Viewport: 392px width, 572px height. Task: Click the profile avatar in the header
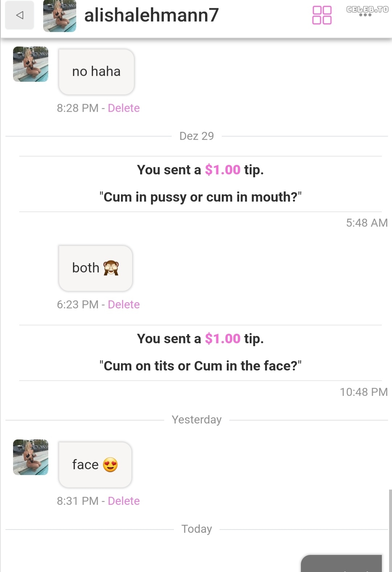tap(60, 16)
